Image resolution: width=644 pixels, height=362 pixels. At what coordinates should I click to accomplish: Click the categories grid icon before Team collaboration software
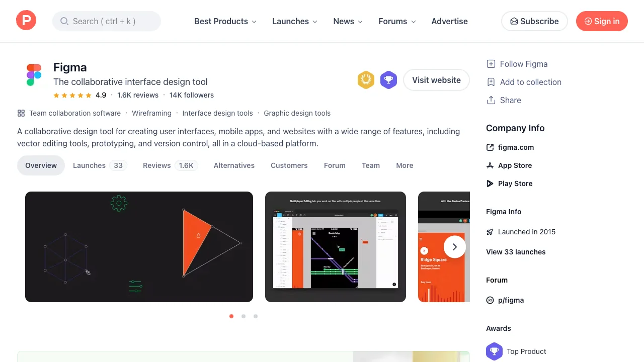21,113
